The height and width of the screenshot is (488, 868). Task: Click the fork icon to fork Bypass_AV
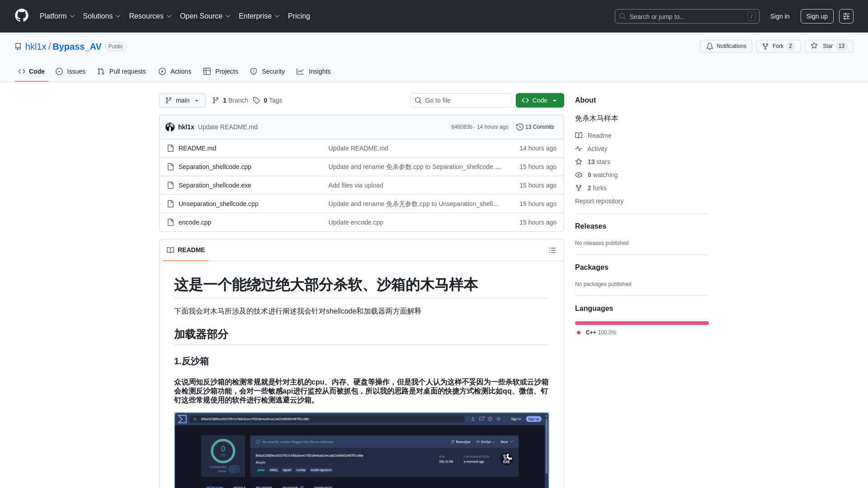(x=765, y=46)
